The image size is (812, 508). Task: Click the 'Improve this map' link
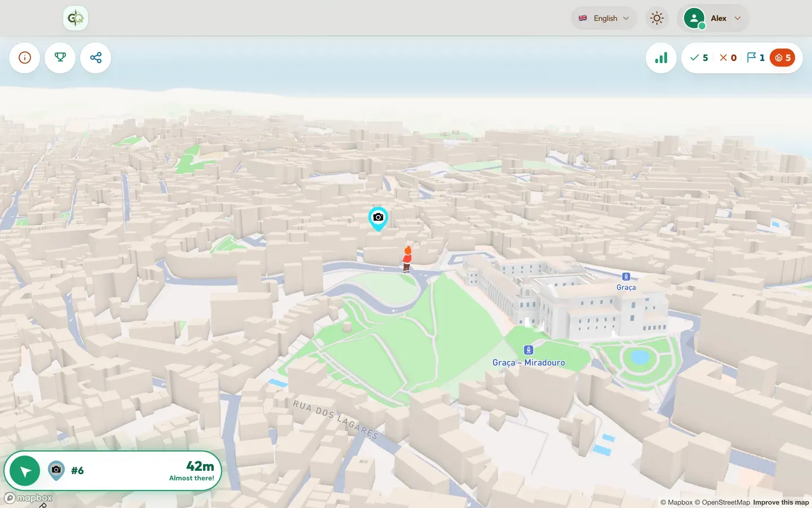(x=781, y=502)
